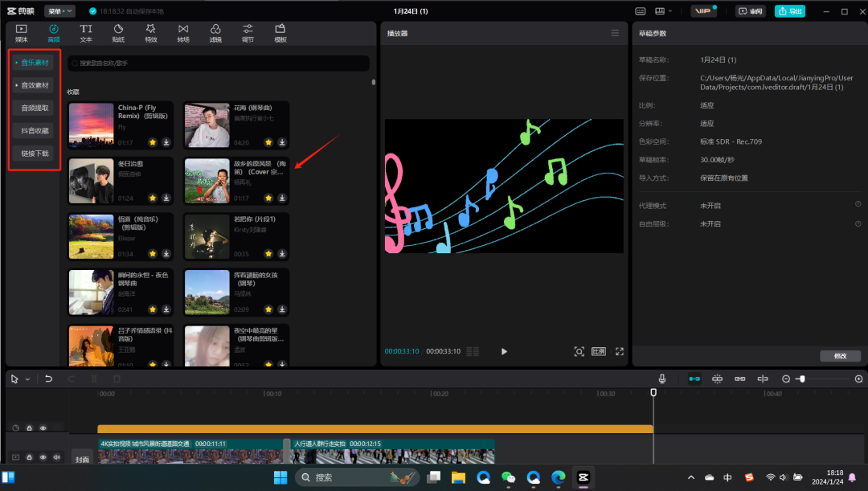Open the 特效 (Effects) tab
868x491 pixels.
click(x=150, y=33)
